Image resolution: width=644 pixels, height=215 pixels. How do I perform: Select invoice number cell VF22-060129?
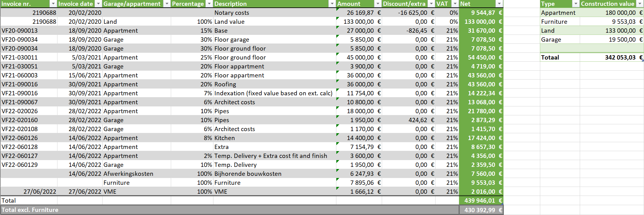(x=29, y=165)
